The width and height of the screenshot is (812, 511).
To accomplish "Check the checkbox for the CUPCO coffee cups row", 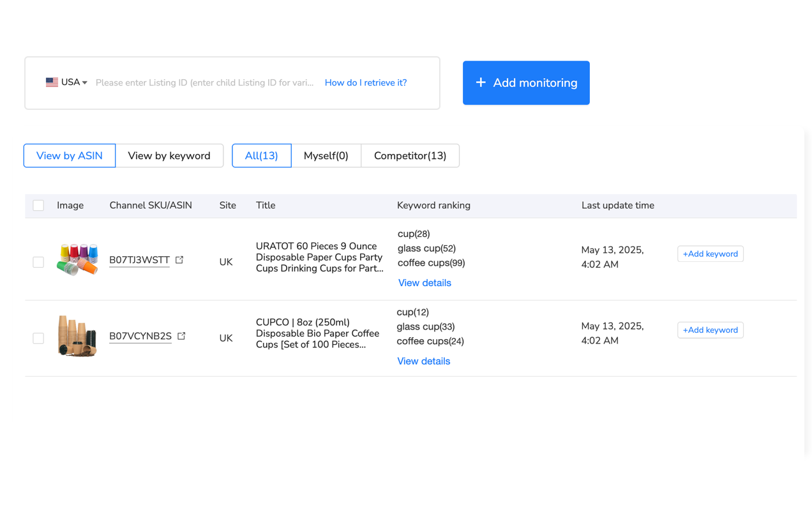I will [38, 338].
